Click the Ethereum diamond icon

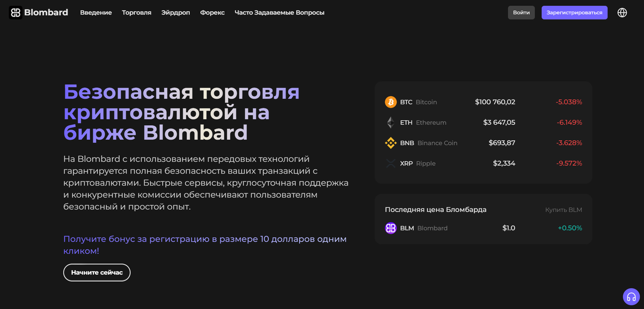391,123
